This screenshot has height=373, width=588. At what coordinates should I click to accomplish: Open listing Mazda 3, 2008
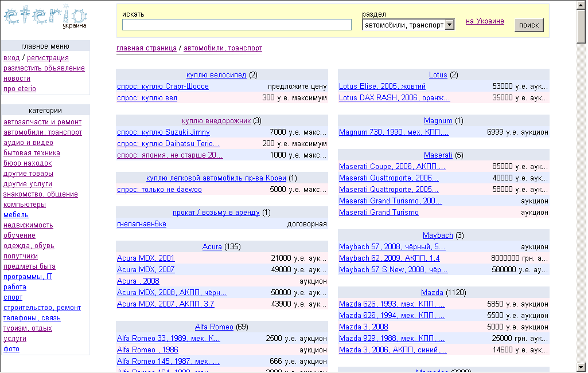coord(363,327)
